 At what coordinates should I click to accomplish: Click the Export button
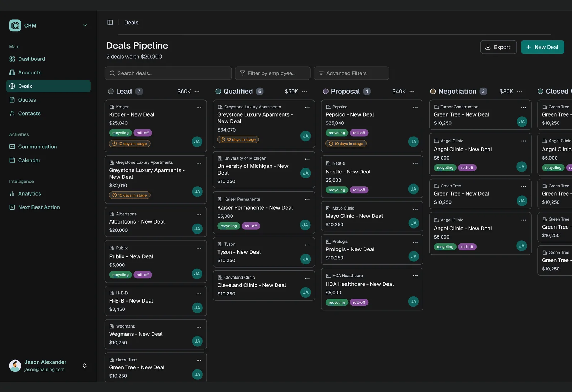pyautogui.click(x=498, y=47)
